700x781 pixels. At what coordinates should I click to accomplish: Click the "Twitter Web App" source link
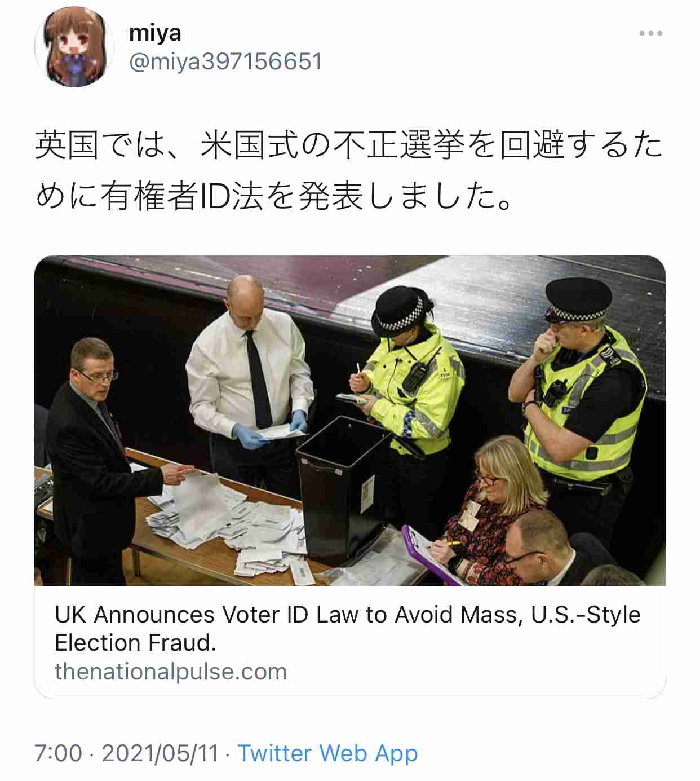(x=327, y=753)
